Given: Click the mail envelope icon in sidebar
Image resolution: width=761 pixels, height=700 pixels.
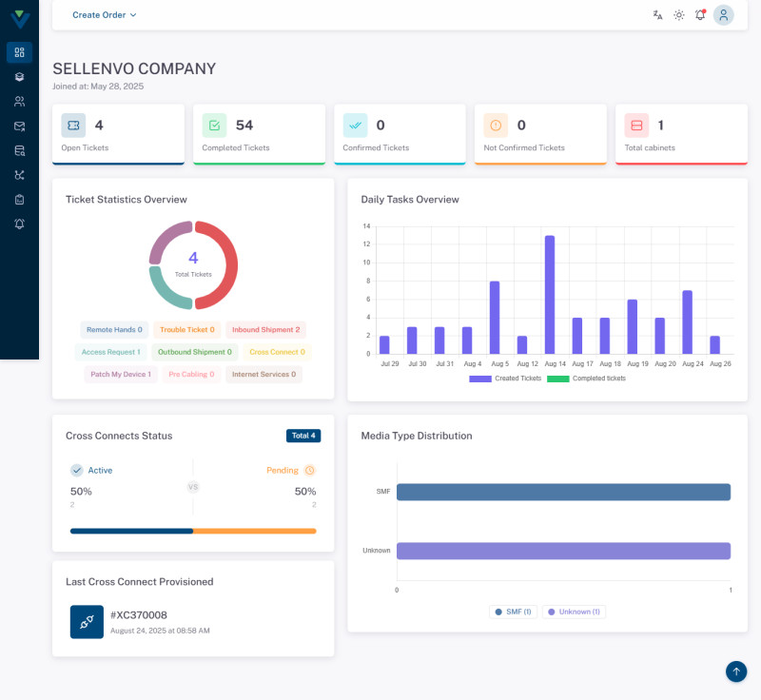Looking at the screenshot, I should point(19,126).
